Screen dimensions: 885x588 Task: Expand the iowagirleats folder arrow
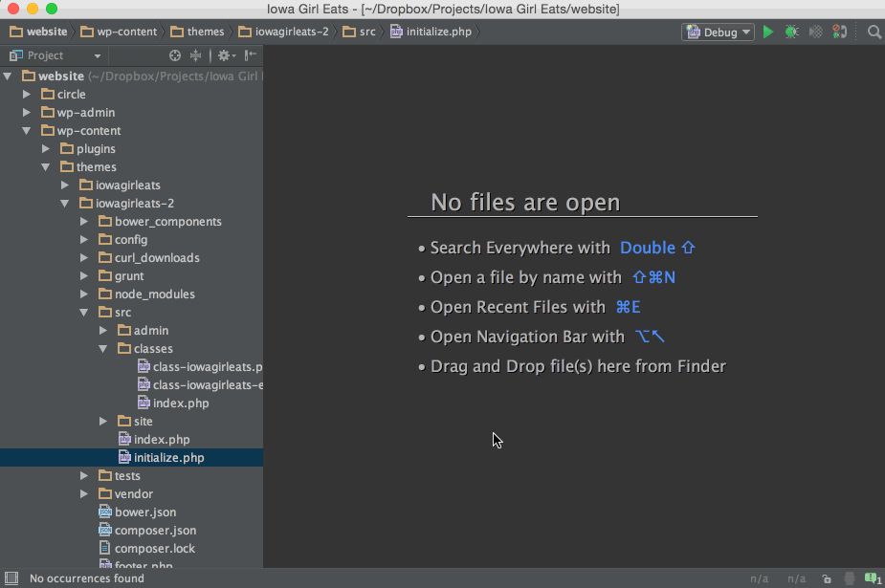coord(65,185)
